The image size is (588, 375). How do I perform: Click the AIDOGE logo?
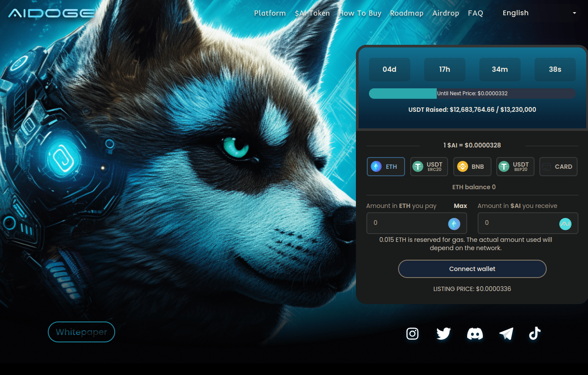pyautogui.click(x=51, y=13)
